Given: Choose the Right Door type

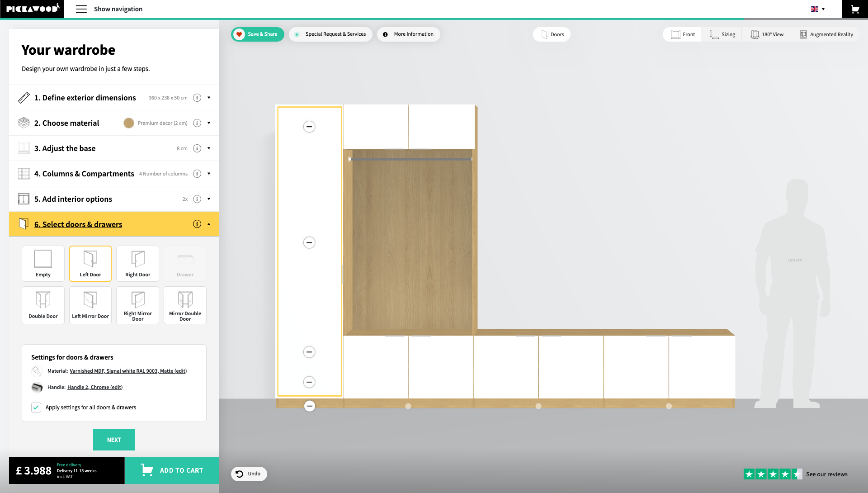Looking at the screenshot, I should tap(137, 263).
